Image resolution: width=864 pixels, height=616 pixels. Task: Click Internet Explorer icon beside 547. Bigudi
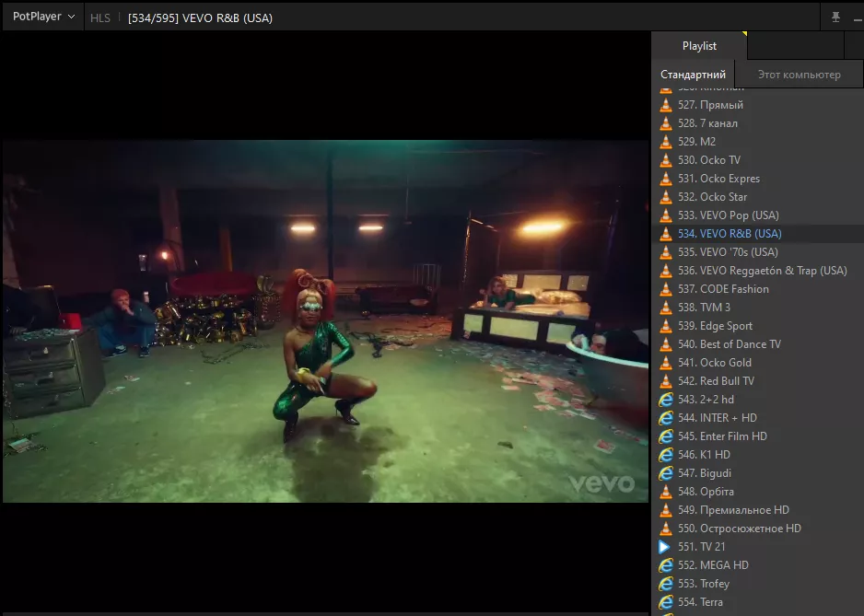coord(666,473)
